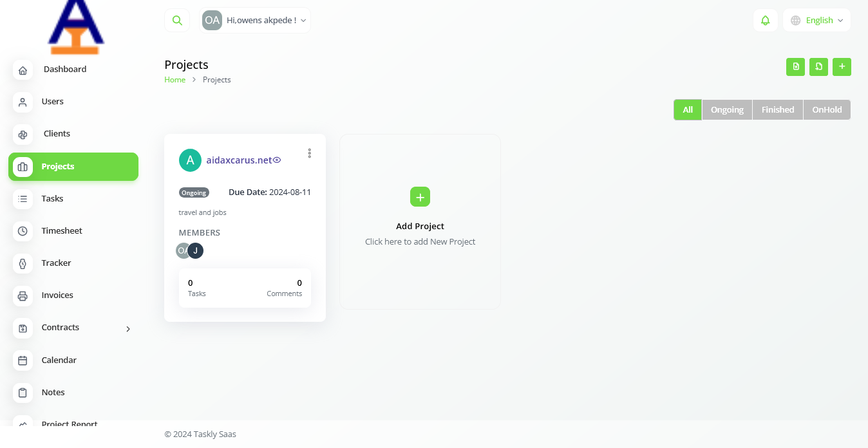Viewport: 868px width, 448px height.
Task: Click the search magnifier icon
Action: 177,21
